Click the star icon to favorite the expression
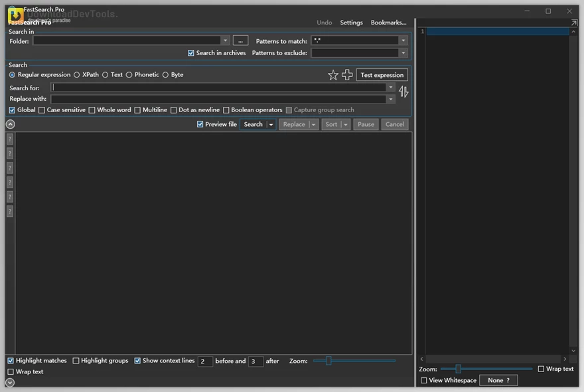Viewport: 584px width, 392px height. 333,75
